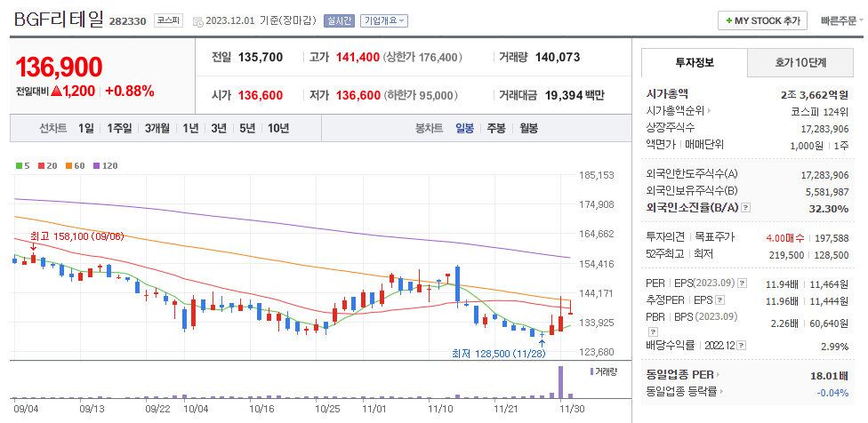Select 일봉 candlestick chart

point(465,128)
